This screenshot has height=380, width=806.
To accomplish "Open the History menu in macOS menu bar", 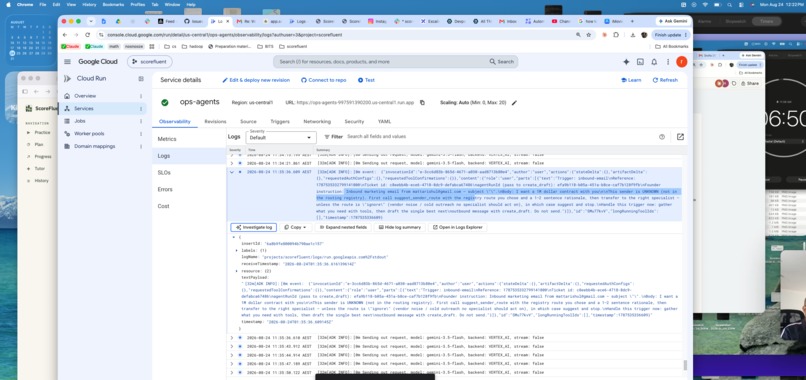I will (x=89, y=4).
